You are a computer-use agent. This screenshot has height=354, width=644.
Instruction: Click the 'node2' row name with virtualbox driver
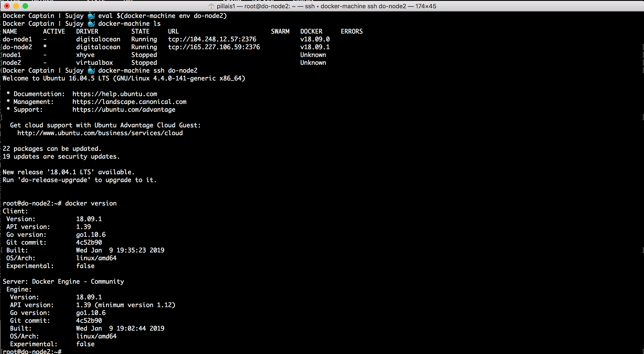click(12, 63)
